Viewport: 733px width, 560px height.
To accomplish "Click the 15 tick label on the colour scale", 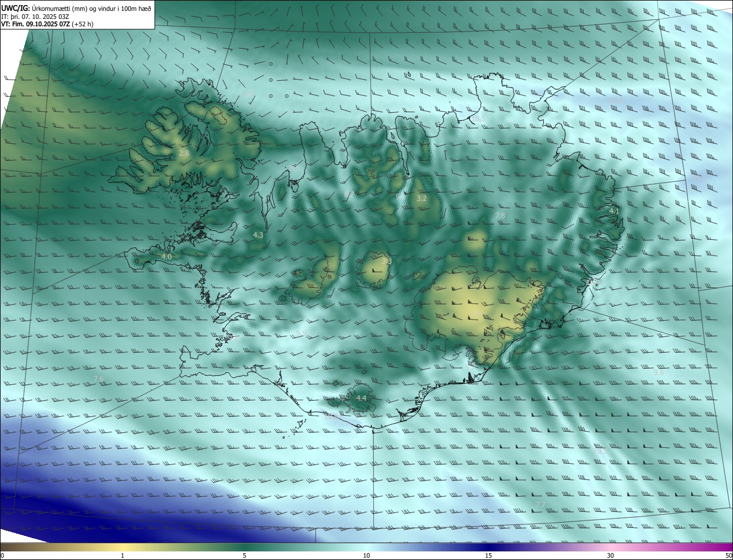I will click(488, 556).
